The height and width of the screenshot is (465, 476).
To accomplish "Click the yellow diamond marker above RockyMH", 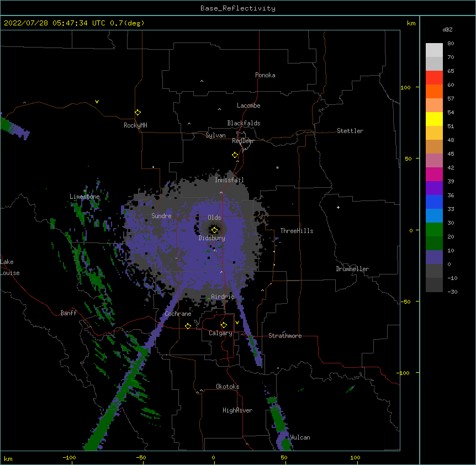I will [137, 112].
